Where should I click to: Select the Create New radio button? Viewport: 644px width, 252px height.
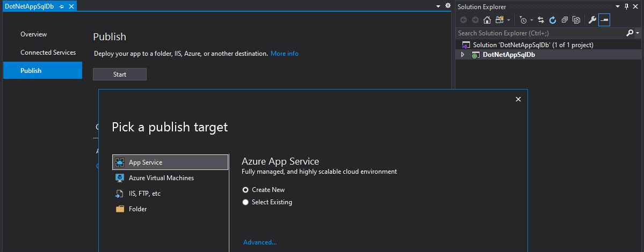click(245, 190)
